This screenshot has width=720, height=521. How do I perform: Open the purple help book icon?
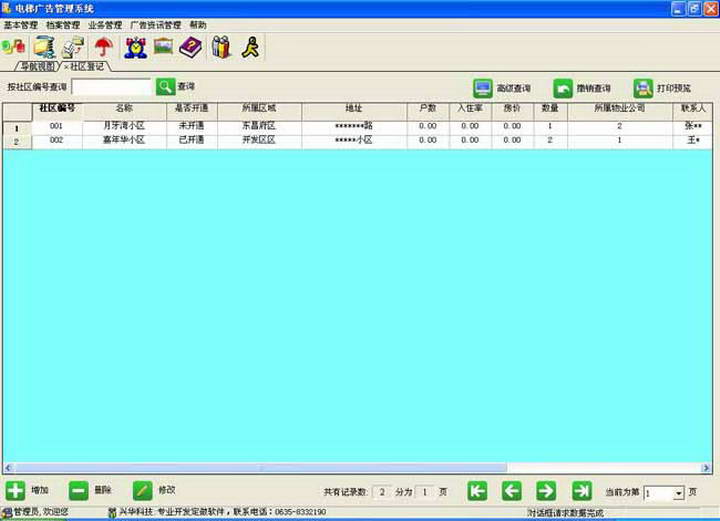click(191, 47)
